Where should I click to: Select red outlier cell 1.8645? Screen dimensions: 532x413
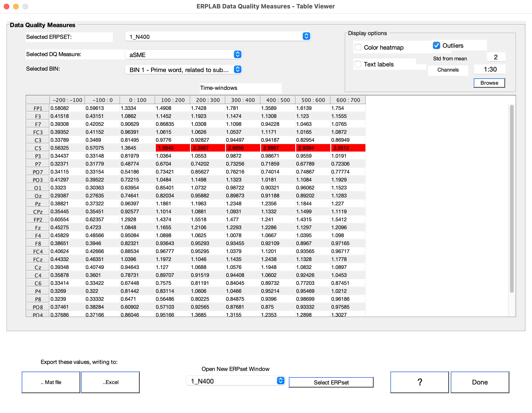173,148
